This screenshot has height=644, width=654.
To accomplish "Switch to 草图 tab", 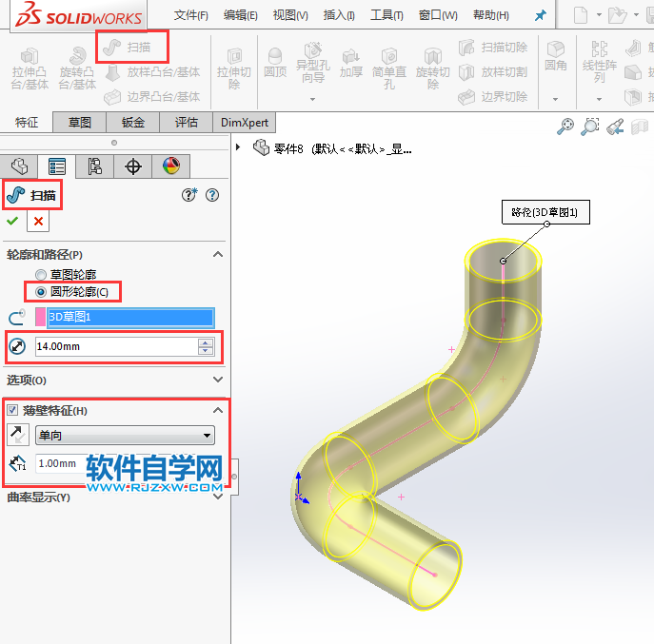I will pos(80,122).
